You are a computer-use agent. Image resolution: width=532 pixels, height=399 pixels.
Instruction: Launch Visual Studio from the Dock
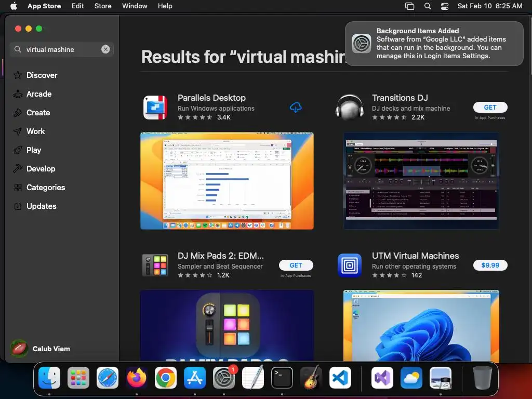[382, 378]
